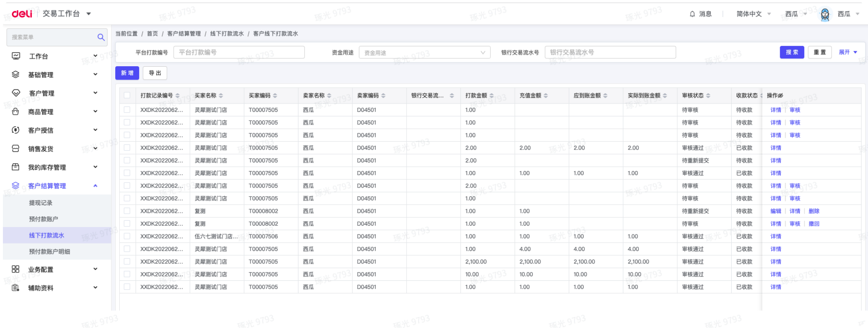Check the 2,100.00 row checkbox

(x=127, y=262)
